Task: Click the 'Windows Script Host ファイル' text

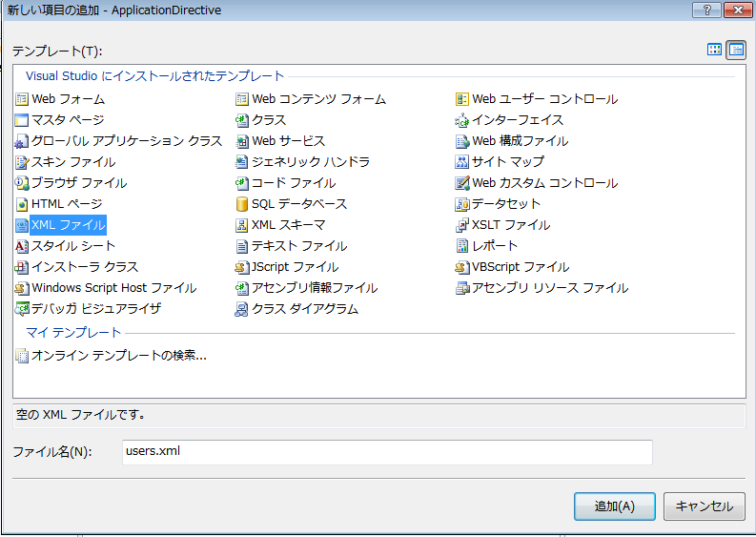Action: click(114, 288)
